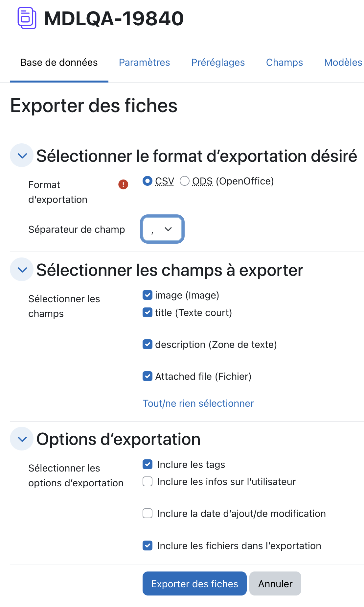Open the Séparateur de champ dropdown
The width and height of the screenshot is (364, 607).
pyautogui.click(x=162, y=229)
